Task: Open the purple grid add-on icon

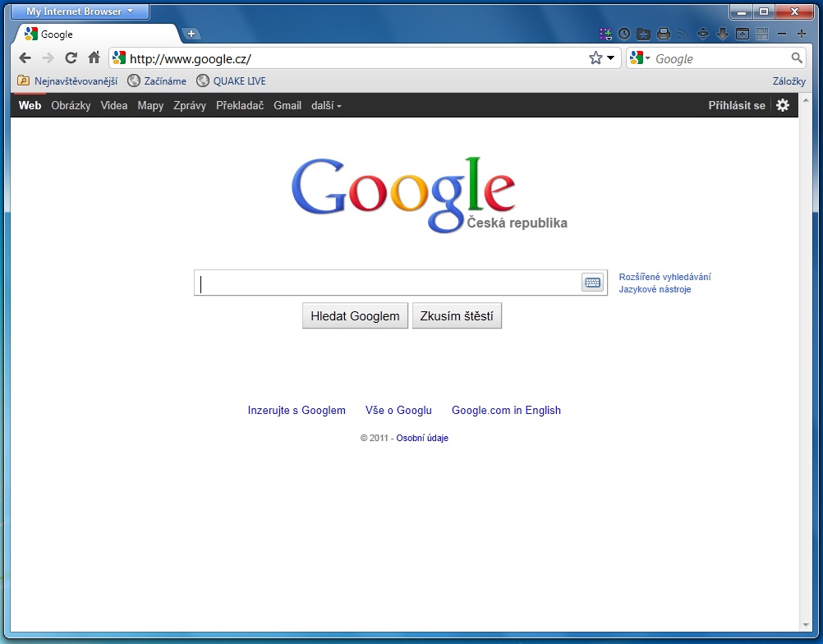Action: 605,34
